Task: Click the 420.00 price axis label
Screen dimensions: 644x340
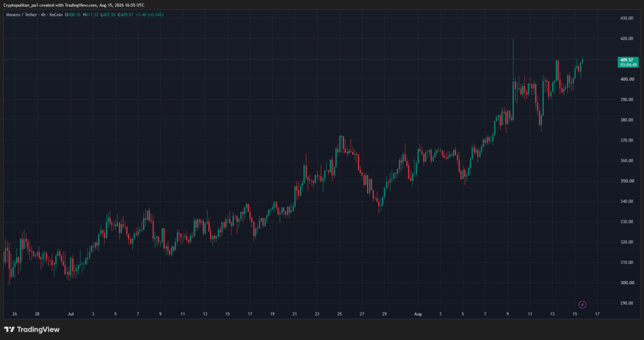Action: click(627, 38)
